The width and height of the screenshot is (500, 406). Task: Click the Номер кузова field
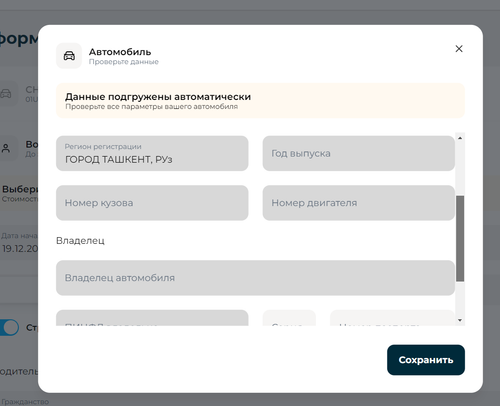(x=152, y=203)
